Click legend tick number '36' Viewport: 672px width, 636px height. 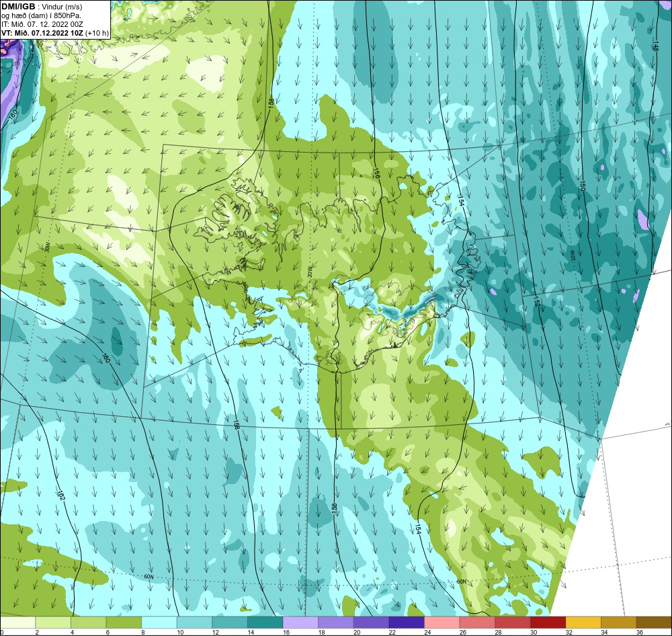coord(640,632)
